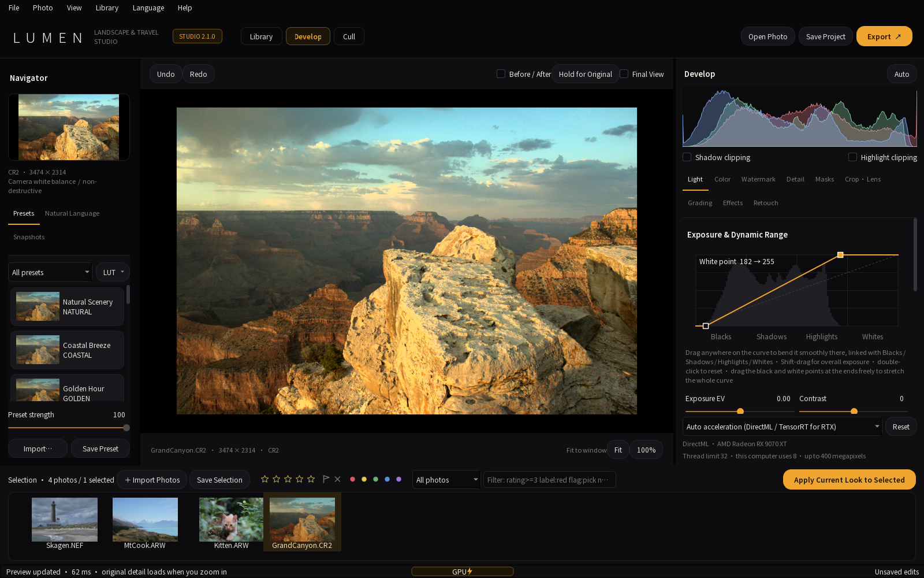Image resolution: width=924 pixels, height=578 pixels.
Task: Expand the Auto acceleration dropdown
Action: pos(782,427)
